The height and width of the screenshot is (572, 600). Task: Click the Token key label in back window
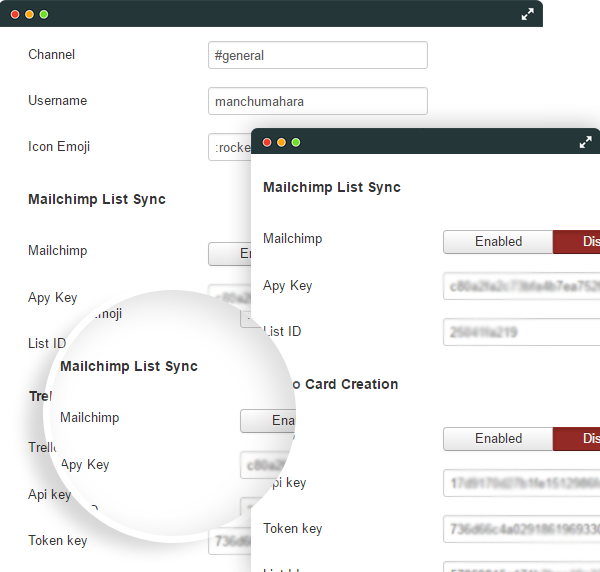[x=57, y=541]
